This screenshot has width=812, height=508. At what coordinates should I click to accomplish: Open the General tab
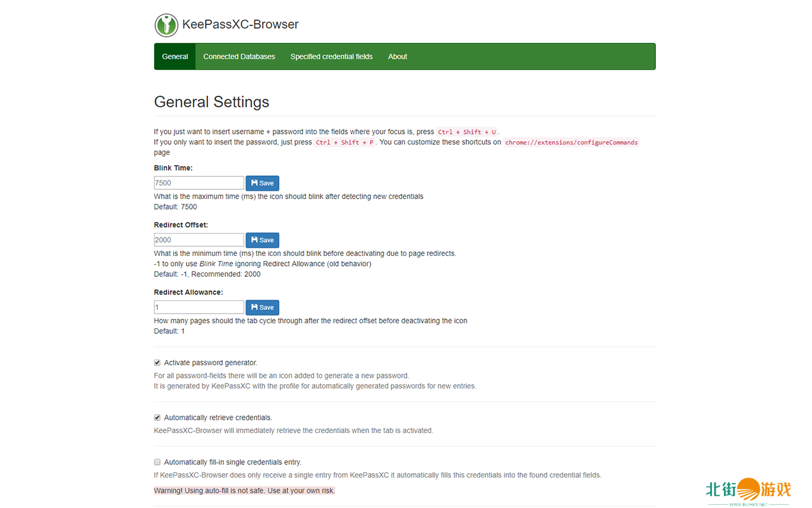point(174,57)
